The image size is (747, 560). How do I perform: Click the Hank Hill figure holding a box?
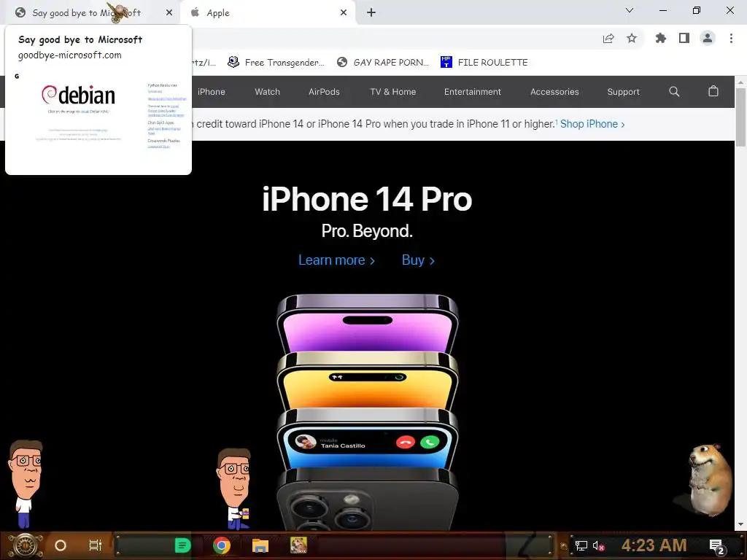click(x=234, y=489)
